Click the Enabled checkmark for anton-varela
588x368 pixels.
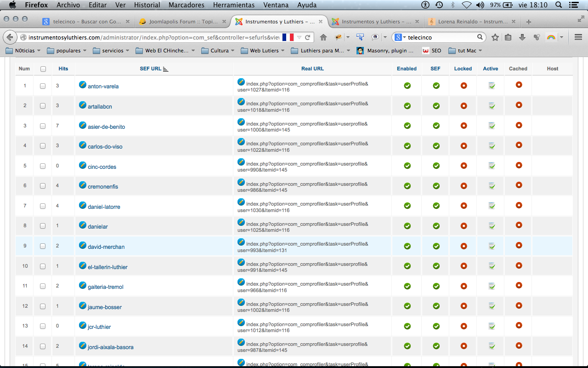coord(407,86)
